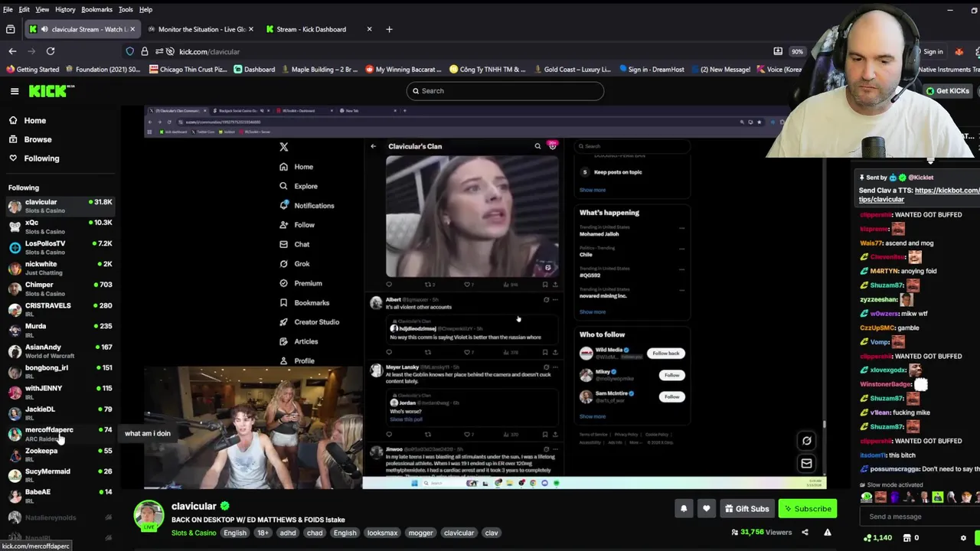Click the site padlock icon
Screen dimensions: 980x551
145,51
